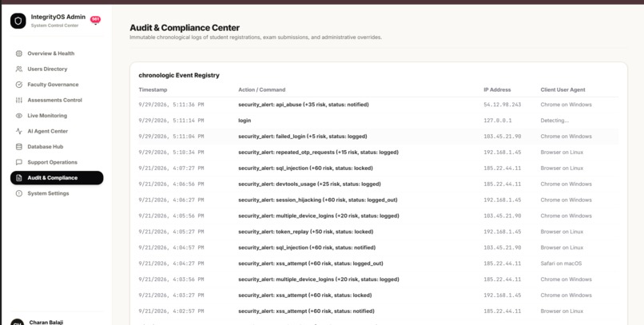The height and width of the screenshot is (325, 644).
Task: Click the Audit & Compliance Center title
Action: click(185, 28)
